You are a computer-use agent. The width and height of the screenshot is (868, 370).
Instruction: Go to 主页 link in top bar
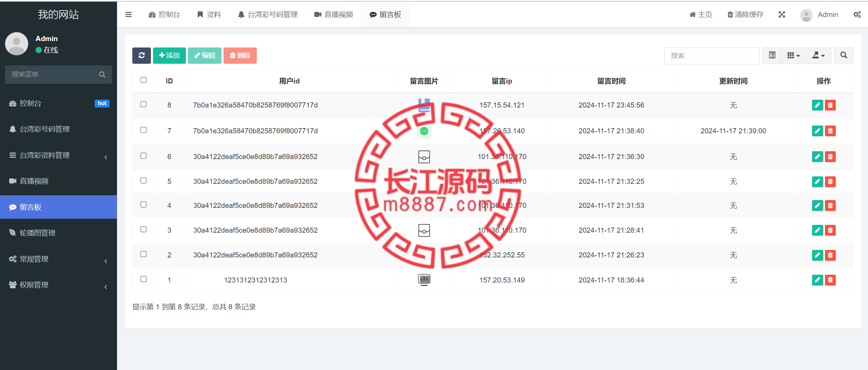(x=701, y=15)
